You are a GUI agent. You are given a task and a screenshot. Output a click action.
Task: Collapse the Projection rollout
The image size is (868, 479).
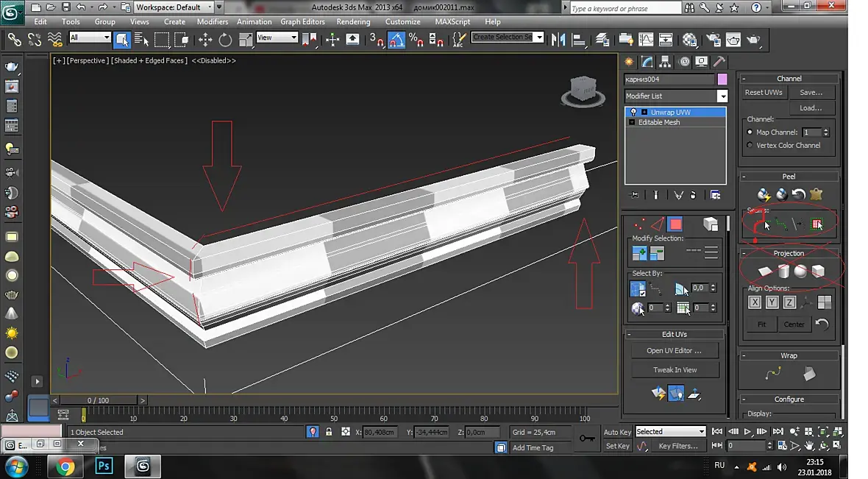point(789,253)
